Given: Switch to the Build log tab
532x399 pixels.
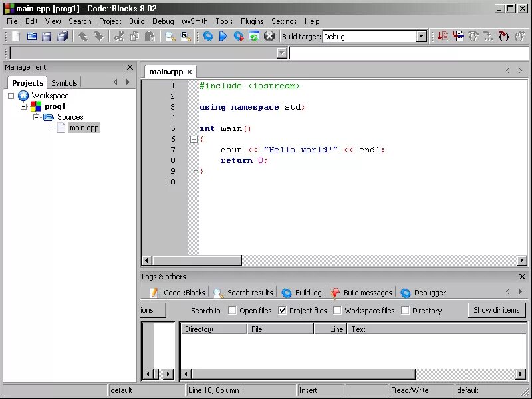Looking at the screenshot, I should (x=301, y=293).
